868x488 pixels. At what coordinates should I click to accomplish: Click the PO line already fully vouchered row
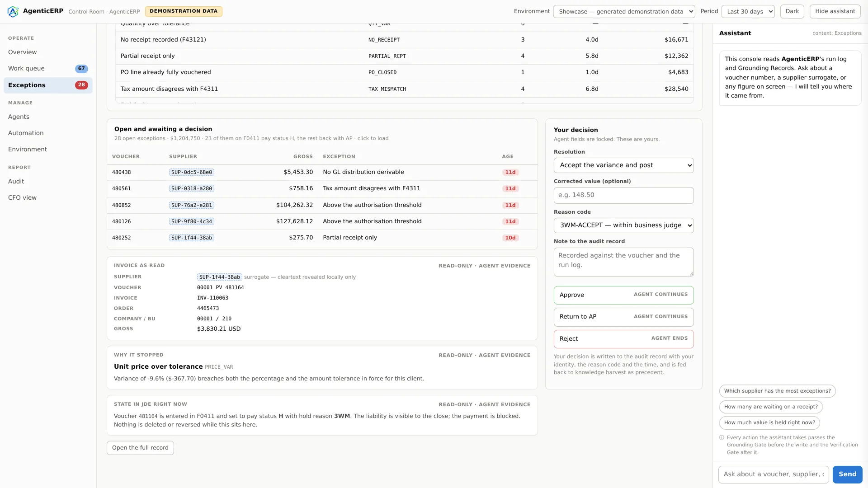(404, 72)
